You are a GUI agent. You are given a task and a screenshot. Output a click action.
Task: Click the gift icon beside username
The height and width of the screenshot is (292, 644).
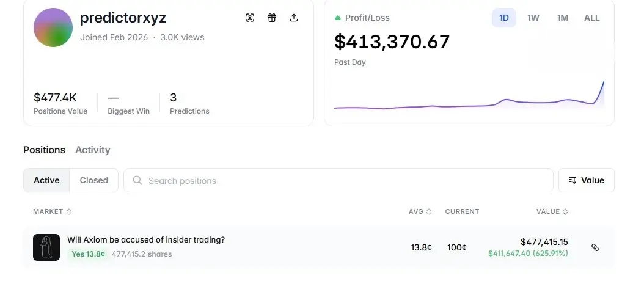(x=272, y=18)
